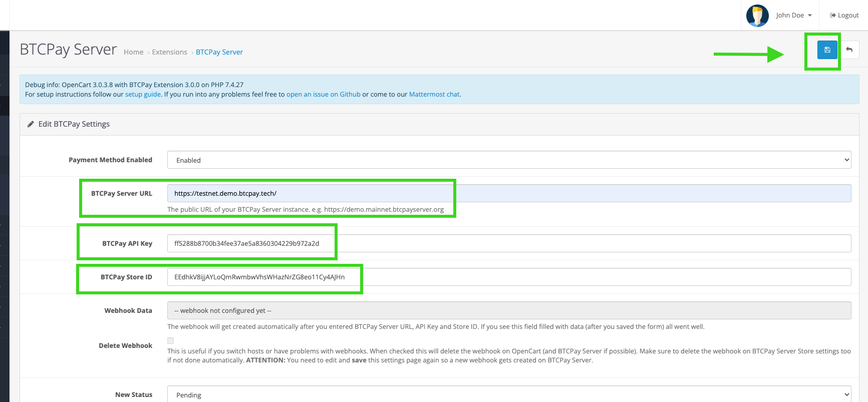Click the Logout sign-out icon

point(833,16)
